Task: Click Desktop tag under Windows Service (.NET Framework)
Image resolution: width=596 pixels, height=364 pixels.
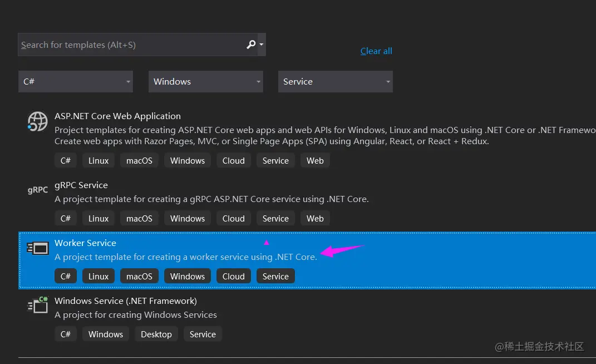Action: point(156,334)
